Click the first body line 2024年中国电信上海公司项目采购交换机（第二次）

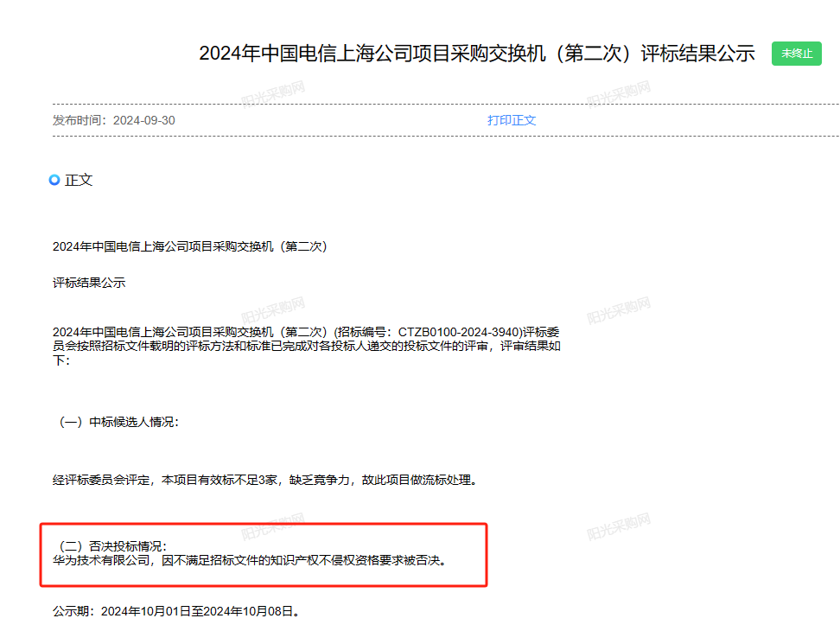tap(189, 246)
